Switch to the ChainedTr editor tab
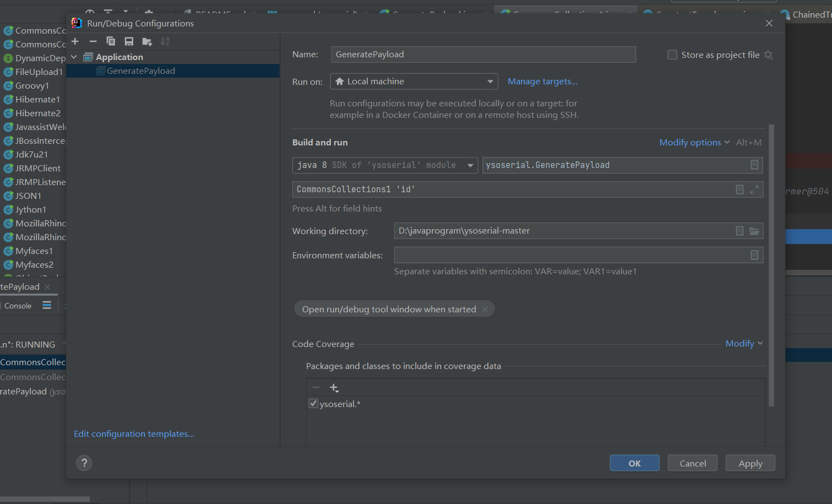This screenshot has width=832, height=504. coord(807,15)
